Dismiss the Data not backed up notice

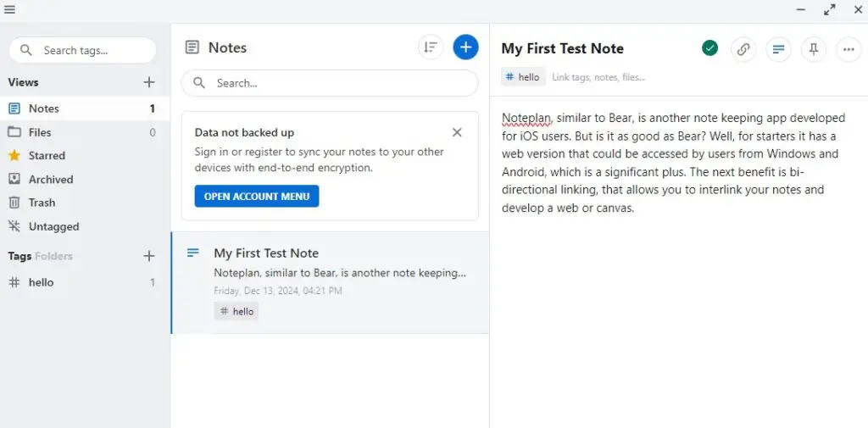pos(457,132)
